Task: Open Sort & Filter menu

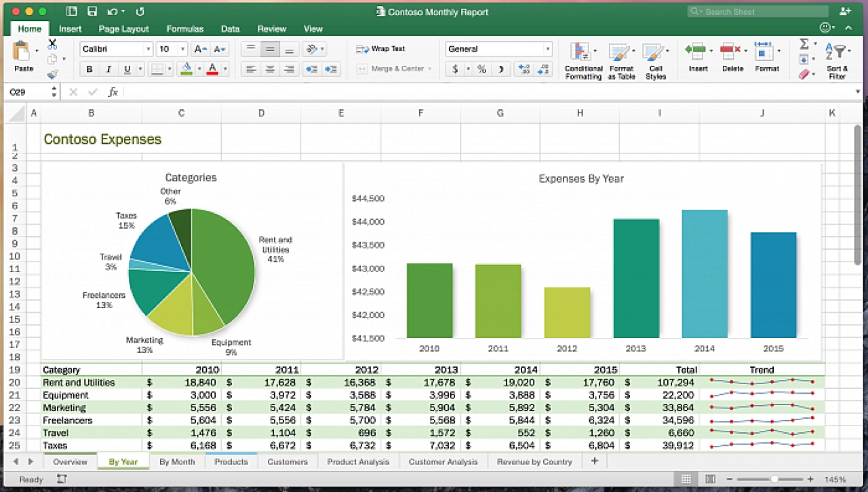Action: click(837, 61)
